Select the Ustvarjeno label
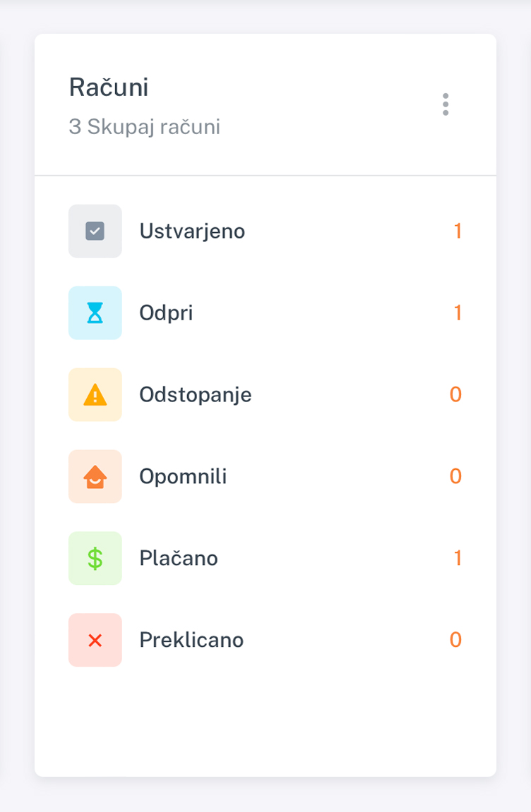This screenshot has width=531, height=812. (x=192, y=231)
